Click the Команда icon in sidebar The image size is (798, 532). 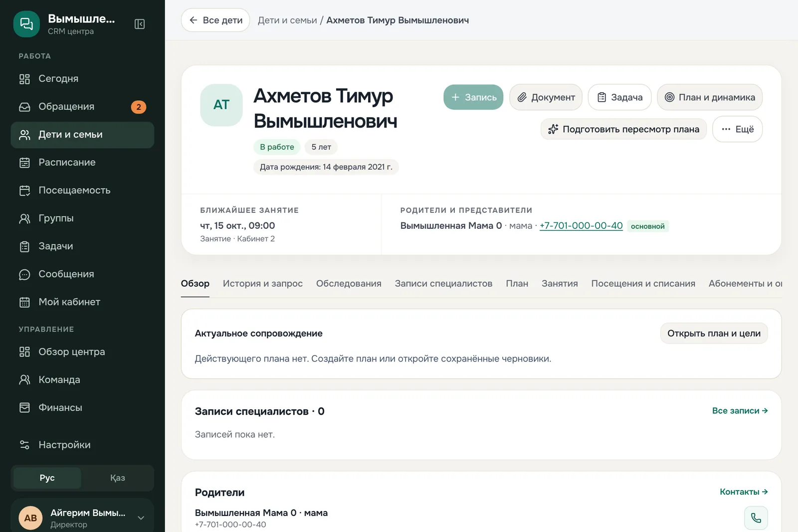pos(24,380)
